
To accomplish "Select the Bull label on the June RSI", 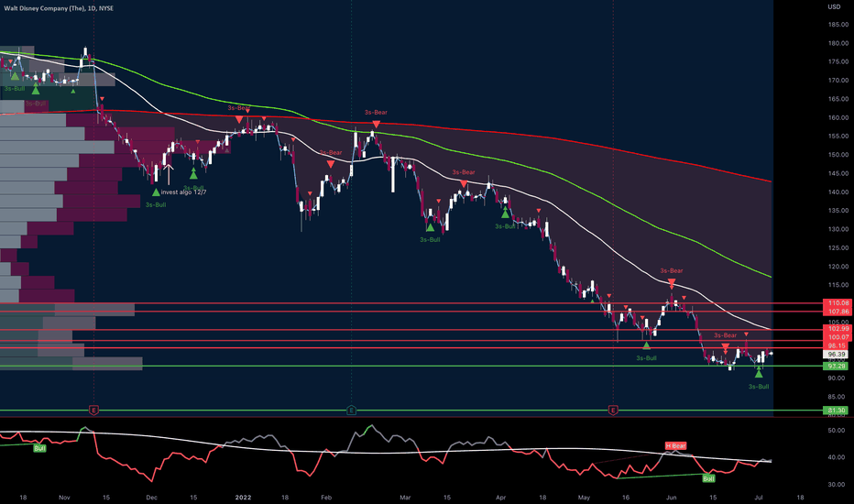I will tap(708, 478).
